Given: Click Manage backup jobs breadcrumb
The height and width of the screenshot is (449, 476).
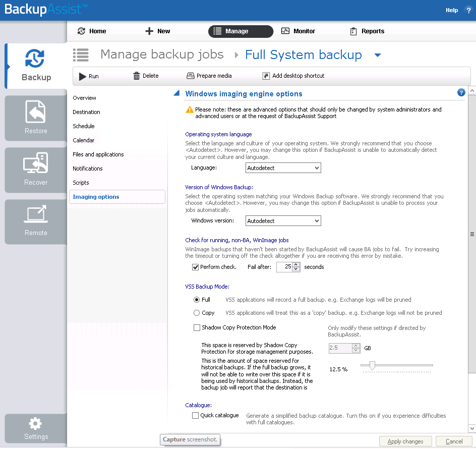Looking at the screenshot, I should click(x=162, y=54).
